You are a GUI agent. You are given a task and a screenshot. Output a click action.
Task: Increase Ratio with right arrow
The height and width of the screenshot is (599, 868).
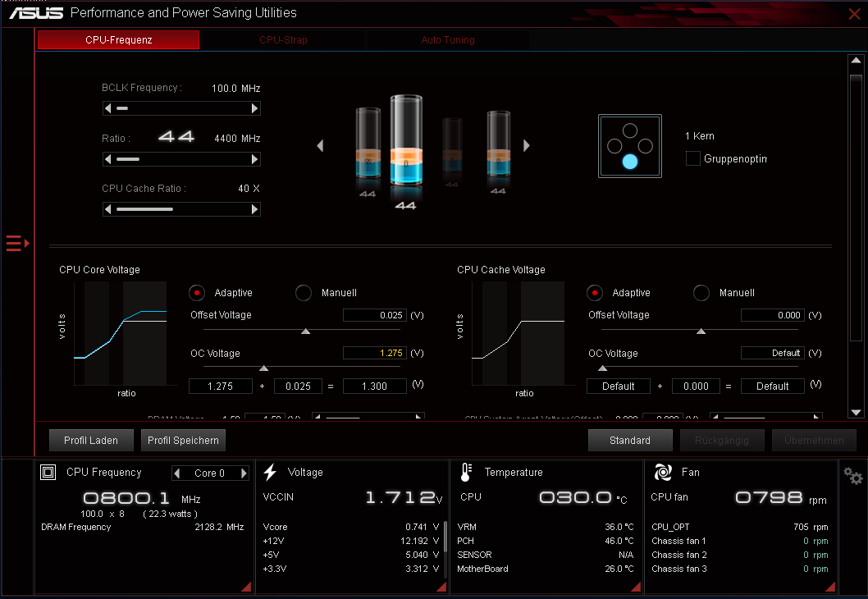click(x=254, y=159)
